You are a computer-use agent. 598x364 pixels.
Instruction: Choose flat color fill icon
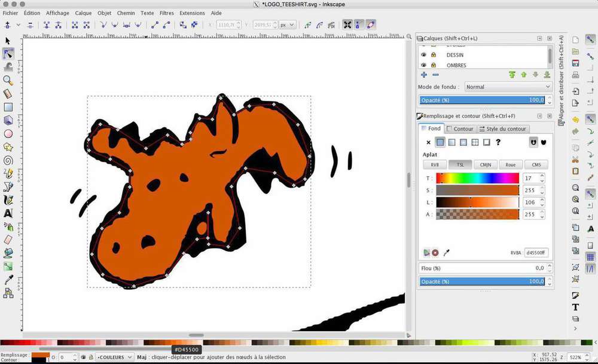(x=440, y=142)
